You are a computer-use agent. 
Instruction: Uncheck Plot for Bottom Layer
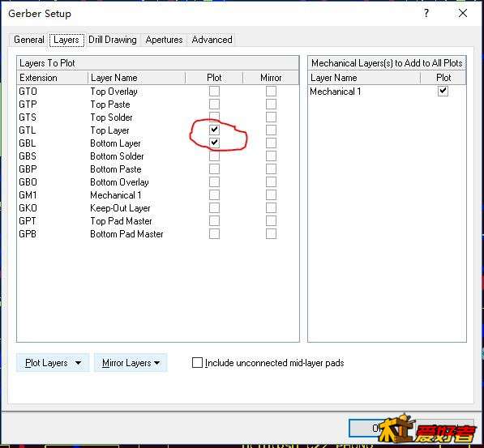(214, 143)
